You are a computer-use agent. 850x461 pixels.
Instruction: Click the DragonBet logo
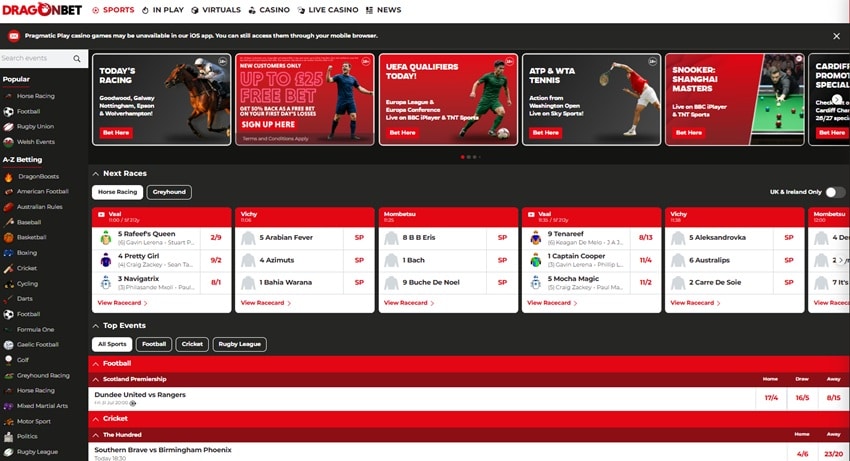coord(42,10)
